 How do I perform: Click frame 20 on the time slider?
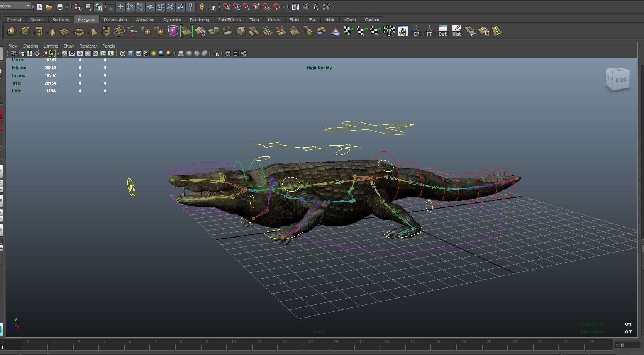489,341
